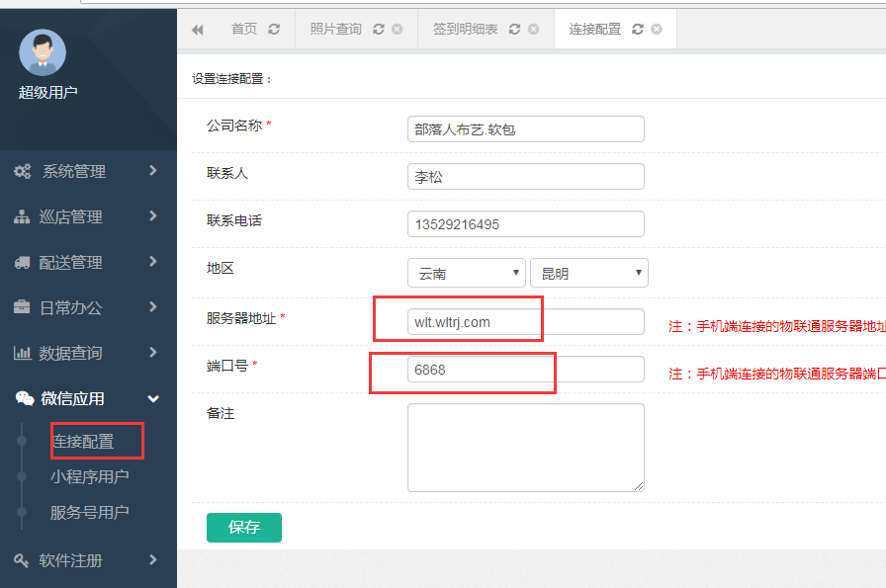Refresh the 首页 tab
This screenshot has width=886, height=588.
tap(274, 29)
